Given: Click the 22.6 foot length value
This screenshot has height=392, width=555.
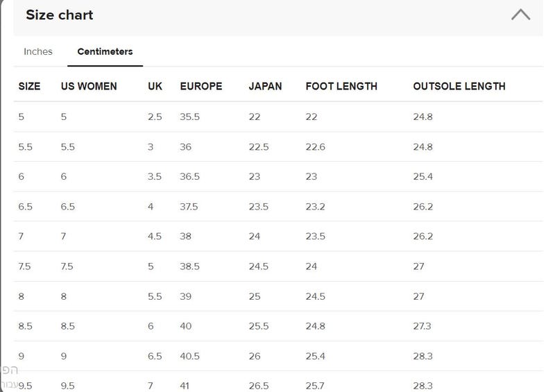Looking at the screenshot, I should click(316, 147).
